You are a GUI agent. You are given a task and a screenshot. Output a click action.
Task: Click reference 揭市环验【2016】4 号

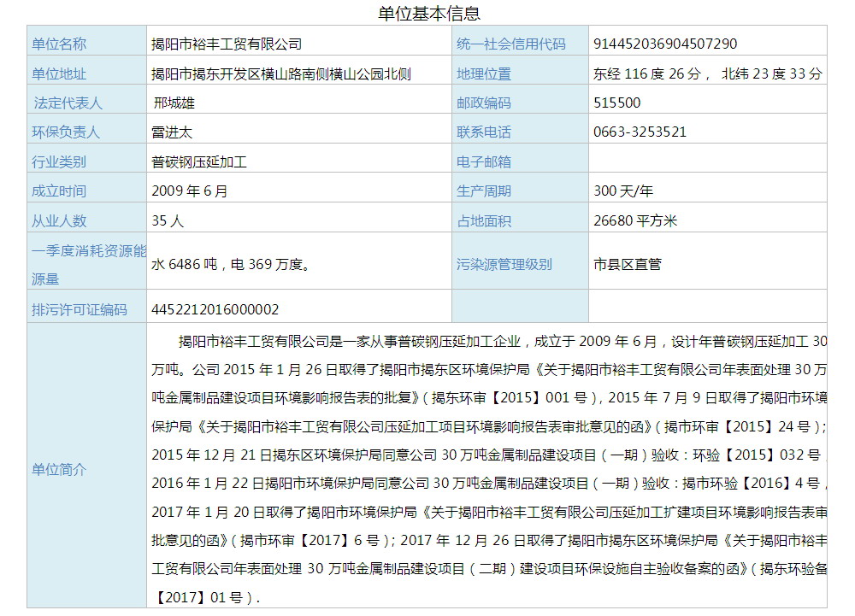[x=751, y=483]
